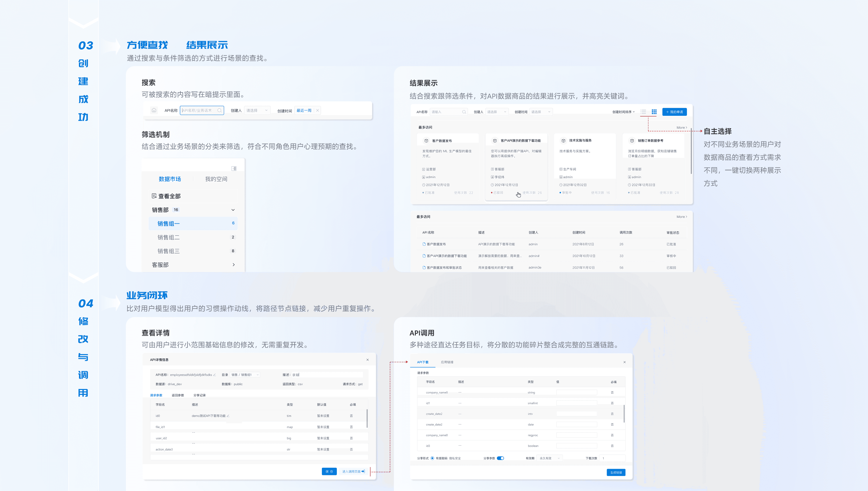Click the home icon left of API名称
868x491 pixels.
(154, 110)
